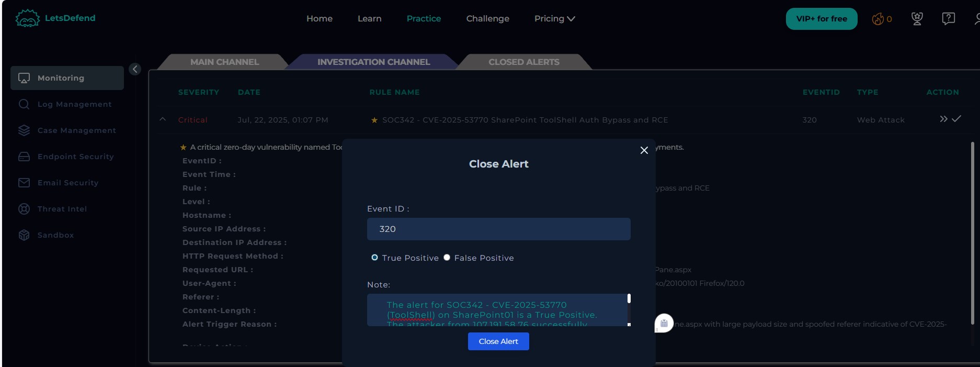Select the True Positive radio button

374,258
